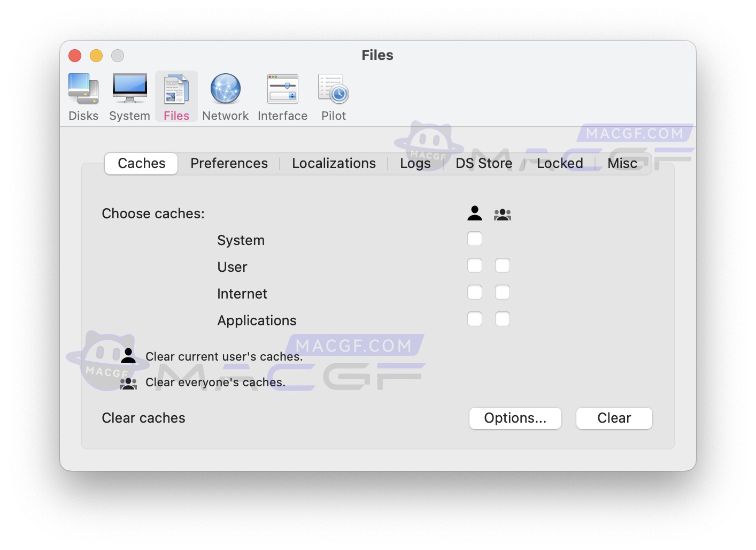View the DS Store tab
Screen dimensions: 756x550
(x=483, y=163)
